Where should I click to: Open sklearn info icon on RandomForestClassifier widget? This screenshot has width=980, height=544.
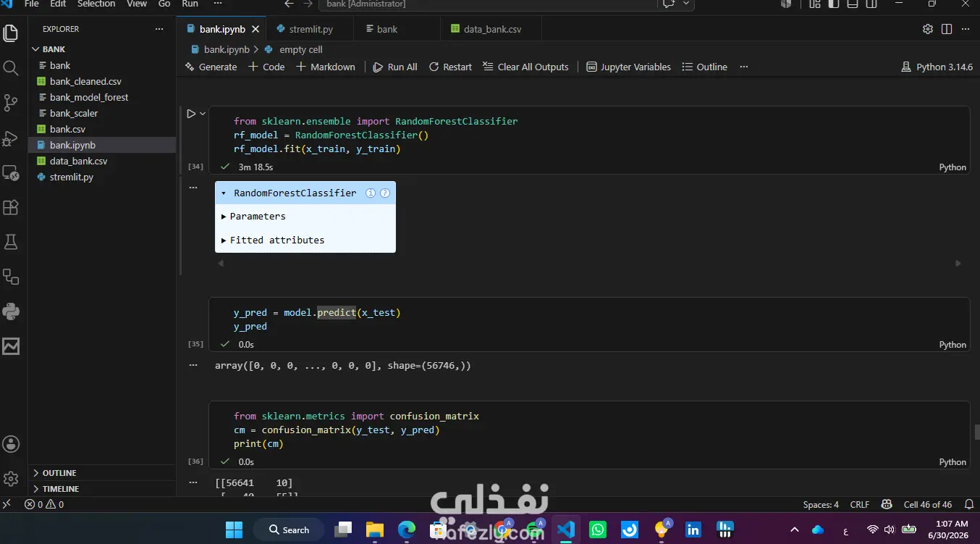pyautogui.click(x=371, y=193)
